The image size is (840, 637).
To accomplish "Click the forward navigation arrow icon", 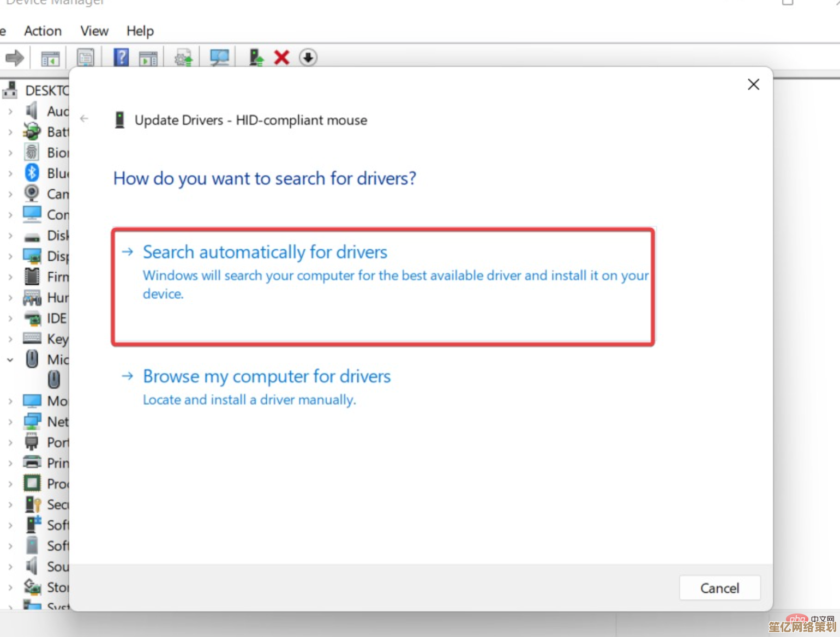I will [15, 57].
